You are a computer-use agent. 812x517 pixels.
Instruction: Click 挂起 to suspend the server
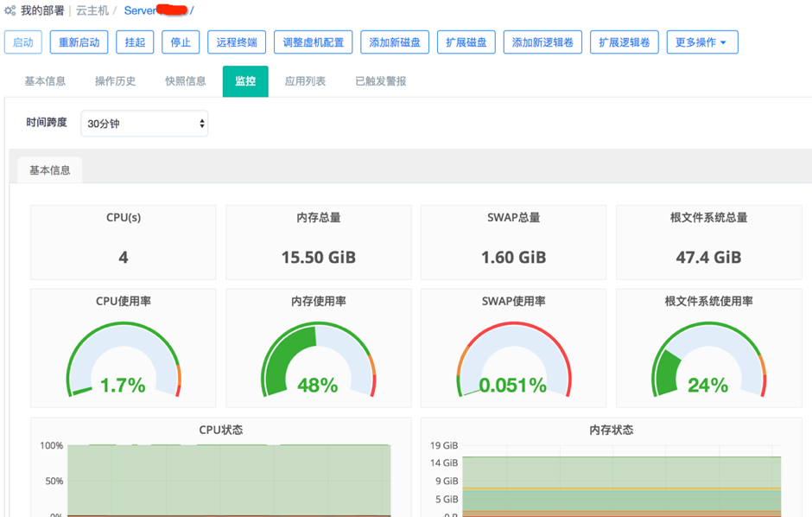click(x=135, y=41)
